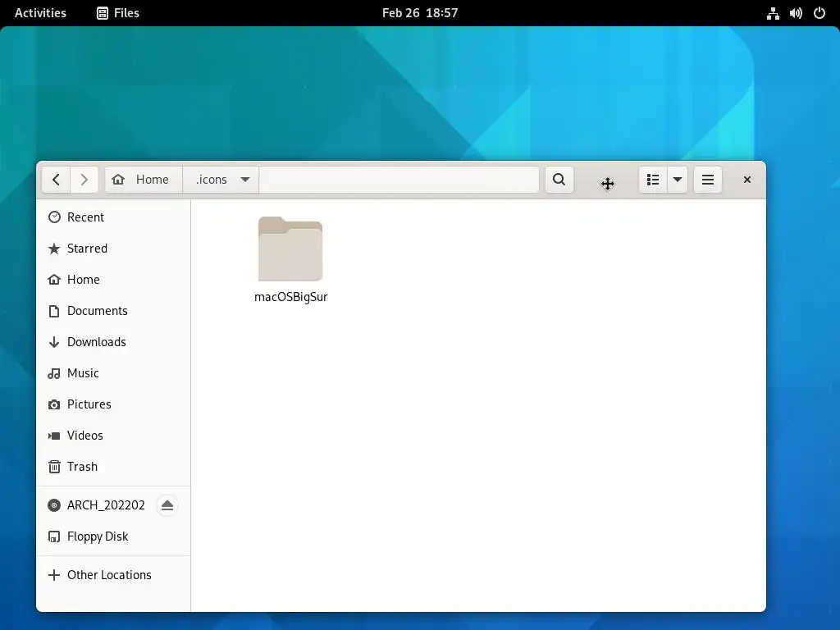The image size is (840, 630).
Task: Open Documents in sidebar
Action: point(113,311)
